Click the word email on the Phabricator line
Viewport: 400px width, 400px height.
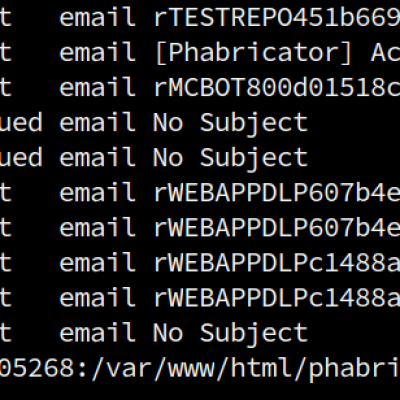click(x=98, y=52)
